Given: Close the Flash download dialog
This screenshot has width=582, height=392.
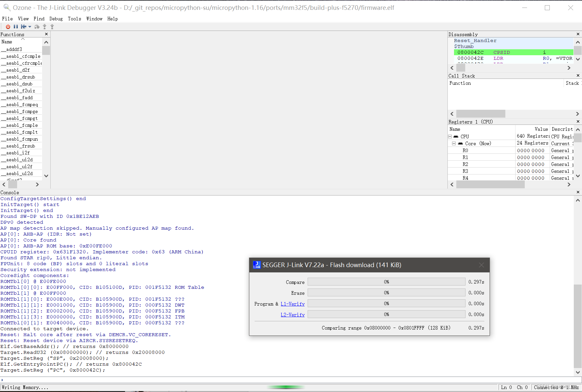Looking at the screenshot, I should tap(481, 265).
